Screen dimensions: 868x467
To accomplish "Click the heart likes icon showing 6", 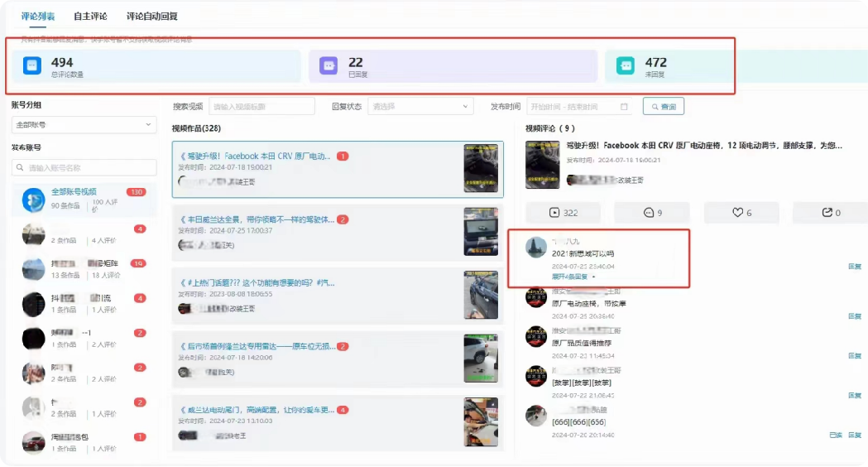I will pyautogui.click(x=737, y=213).
